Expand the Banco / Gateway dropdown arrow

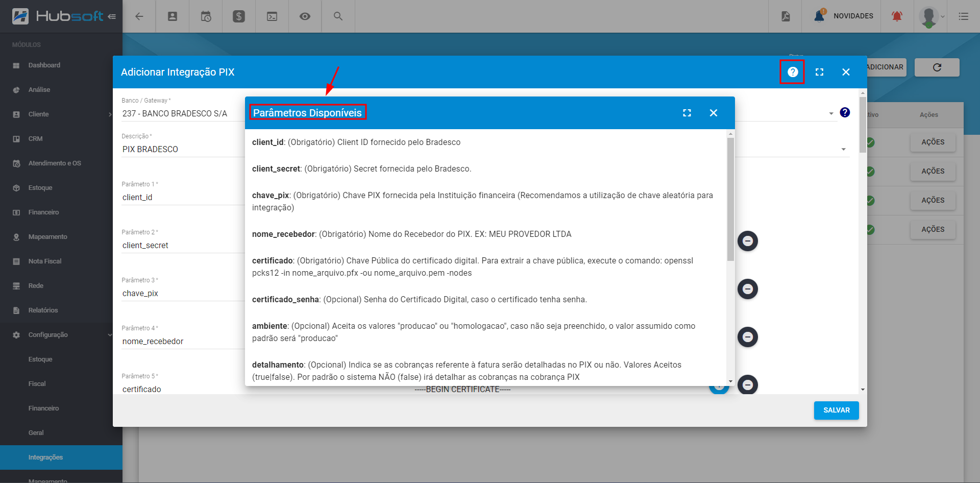(x=831, y=113)
